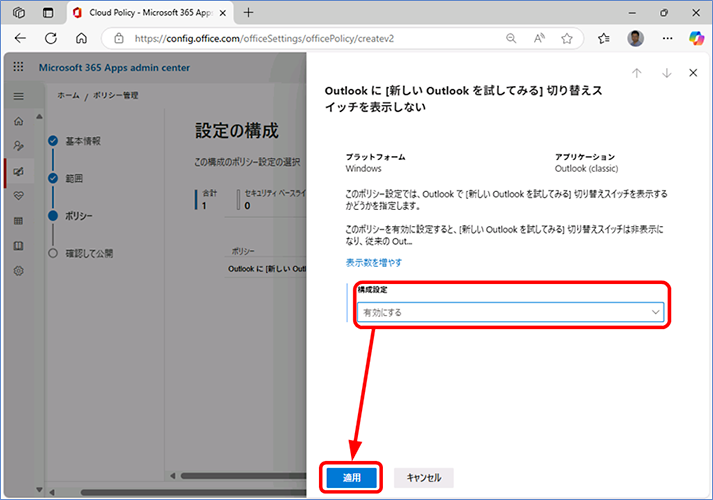The height and width of the screenshot is (500, 713).
Task: Click the Outlook policy row in table
Action: click(266, 269)
